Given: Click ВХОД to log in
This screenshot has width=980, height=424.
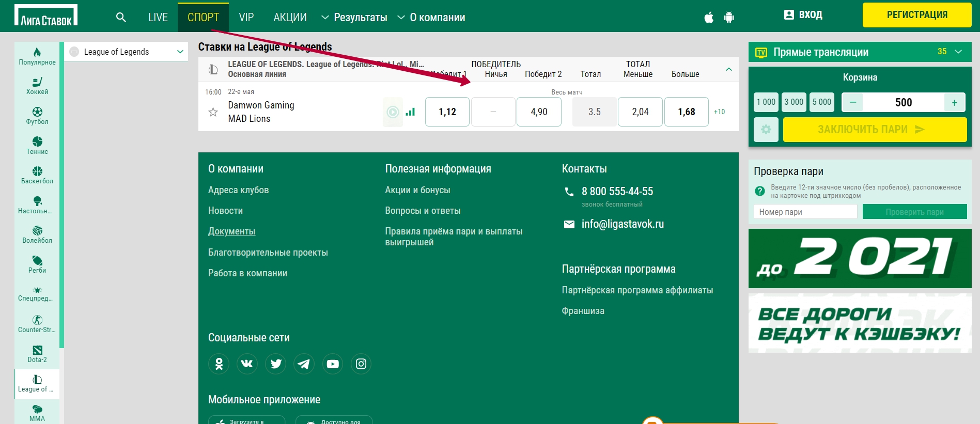Looking at the screenshot, I should tap(803, 15).
